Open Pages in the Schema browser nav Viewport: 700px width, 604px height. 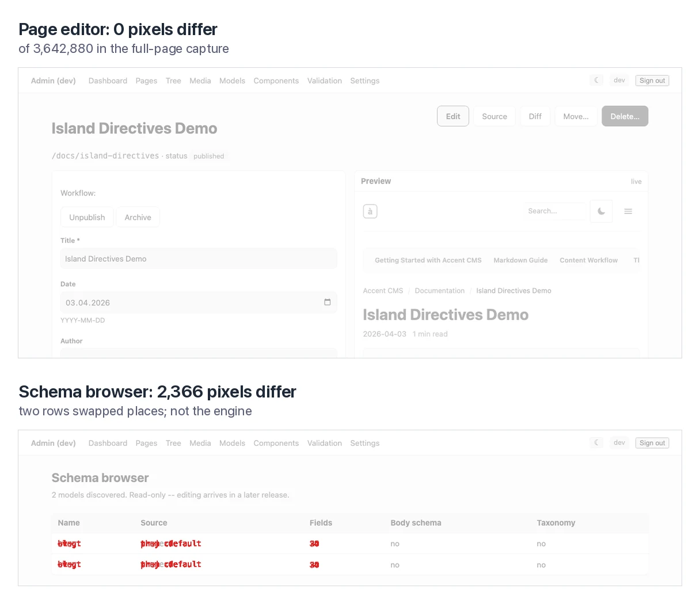[x=146, y=443]
